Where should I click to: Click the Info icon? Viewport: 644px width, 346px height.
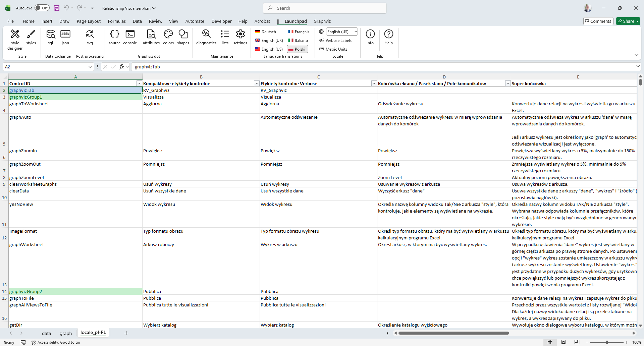[370, 37]
